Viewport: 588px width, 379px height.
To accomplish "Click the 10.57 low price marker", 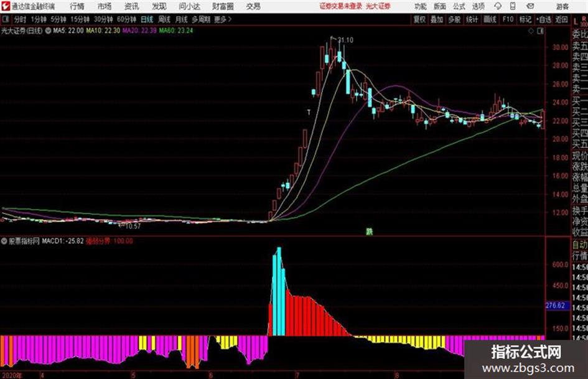I will 133,227.
